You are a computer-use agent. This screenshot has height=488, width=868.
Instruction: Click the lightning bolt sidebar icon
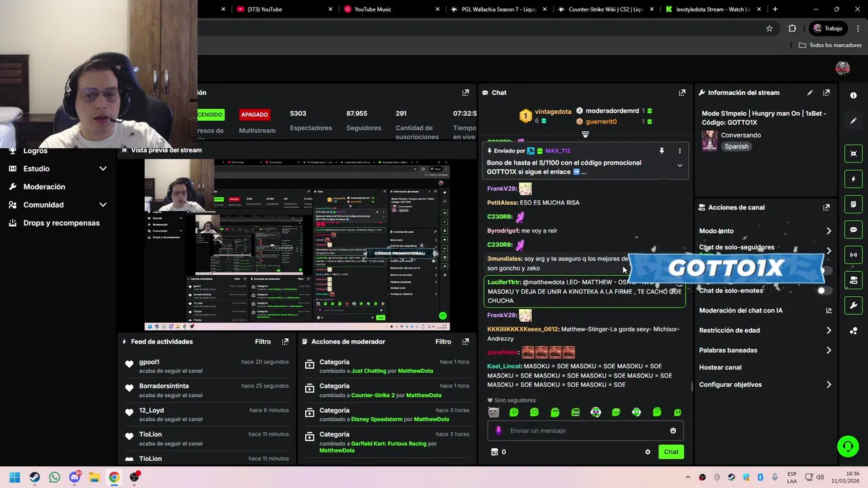coord(853,180)
